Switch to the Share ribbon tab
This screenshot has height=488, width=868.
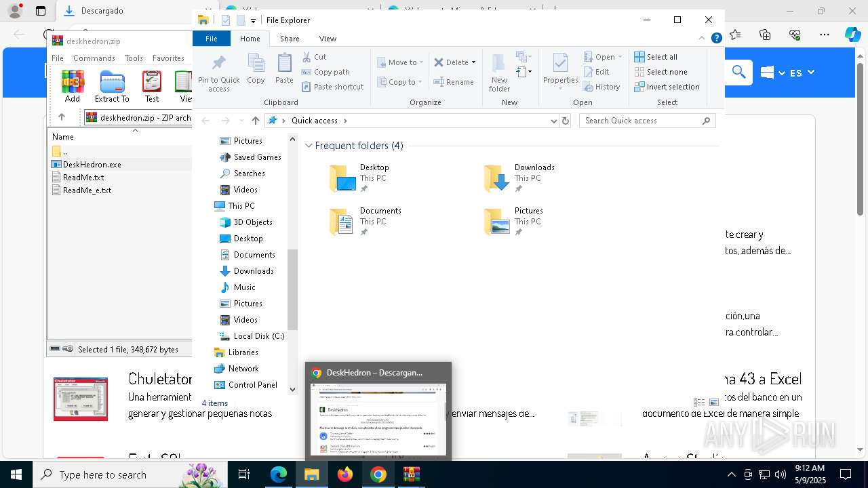290,39
